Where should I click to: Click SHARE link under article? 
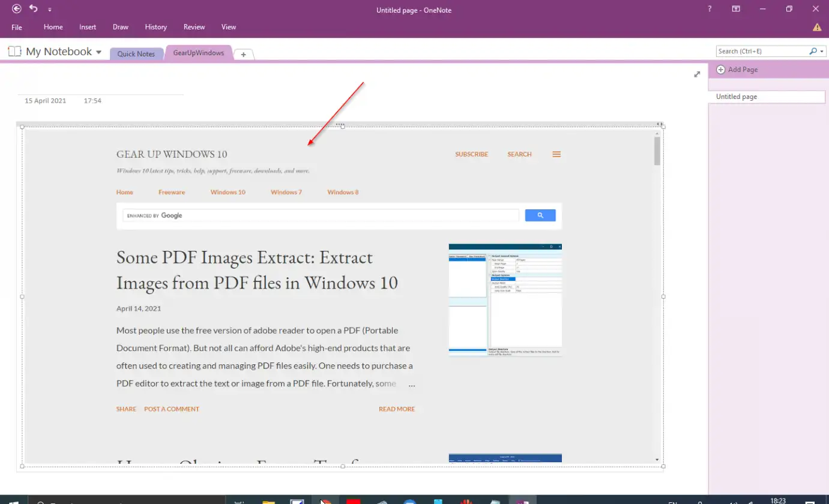click(126, 409)
